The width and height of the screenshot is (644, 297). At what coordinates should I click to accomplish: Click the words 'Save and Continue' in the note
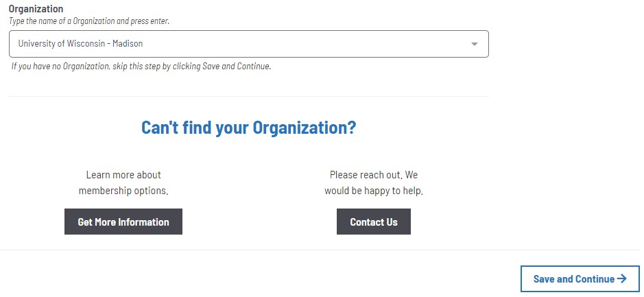pos(236,66)
